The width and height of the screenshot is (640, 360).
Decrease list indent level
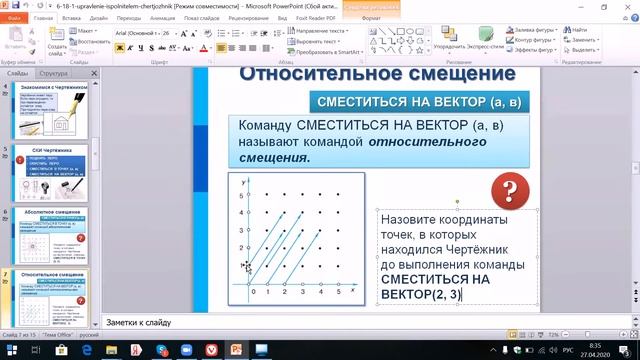pos(254,33)
